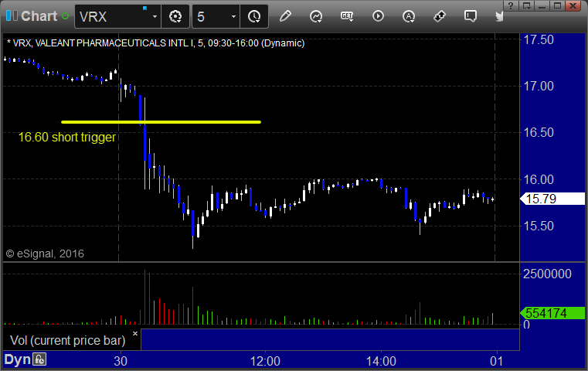Start bar replay with the play icon
Viewport: 588px width, 371px height.
tap(378, 16)
